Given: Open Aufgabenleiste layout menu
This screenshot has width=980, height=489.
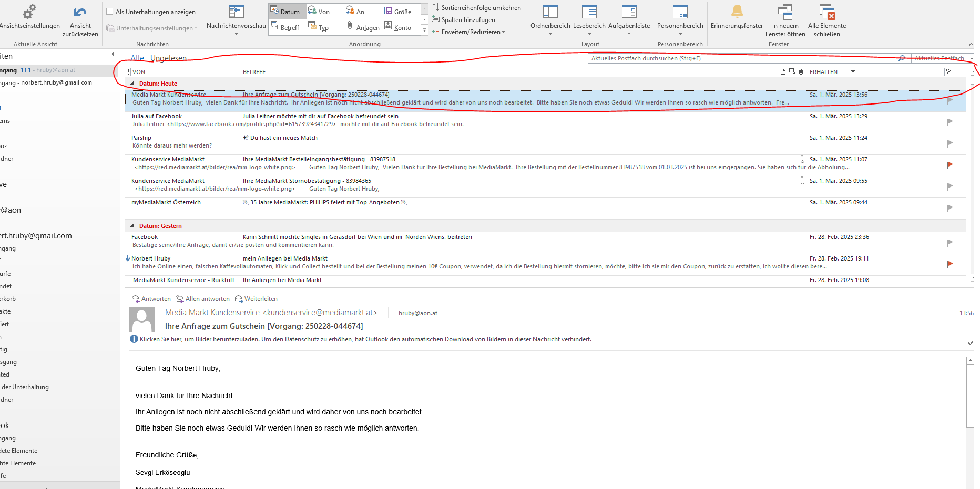Looking at the screenshot, I should tap(629, 21).
